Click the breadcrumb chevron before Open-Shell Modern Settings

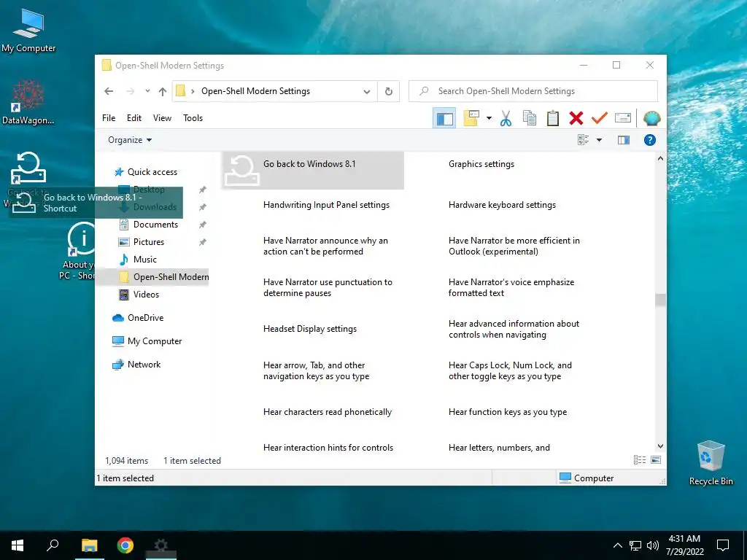(193, 91)
